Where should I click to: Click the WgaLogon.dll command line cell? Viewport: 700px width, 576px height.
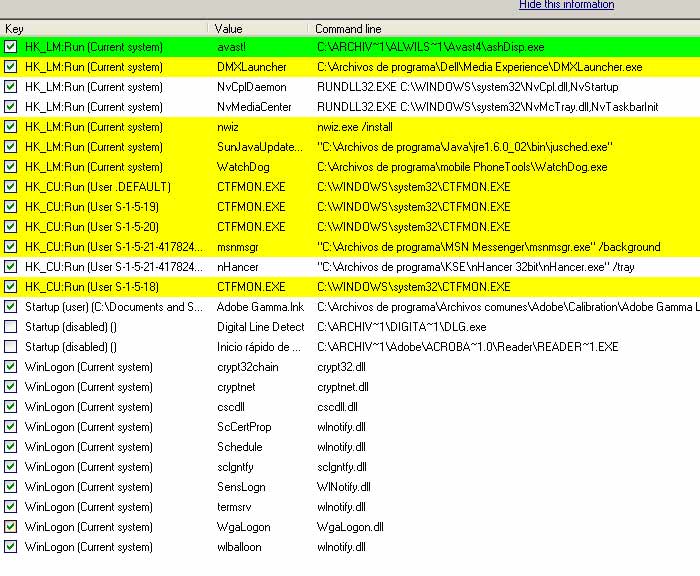coord(350,527)
